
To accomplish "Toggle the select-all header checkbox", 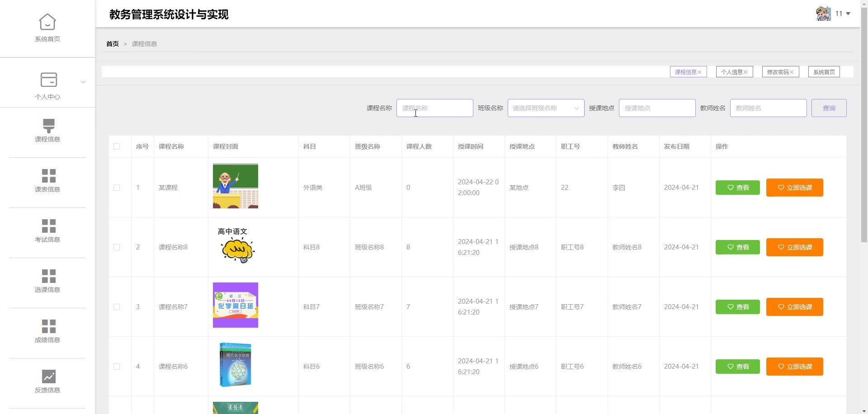I will [117, 146].
